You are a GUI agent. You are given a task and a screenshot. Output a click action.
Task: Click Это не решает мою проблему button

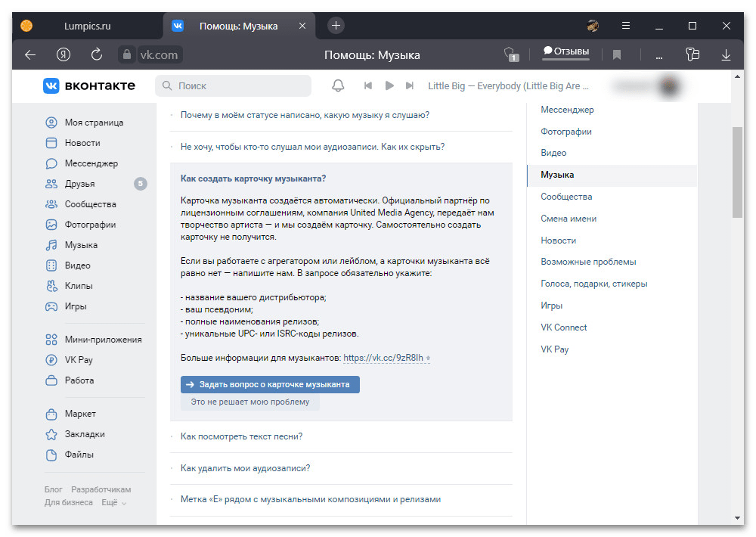[249, 402]
